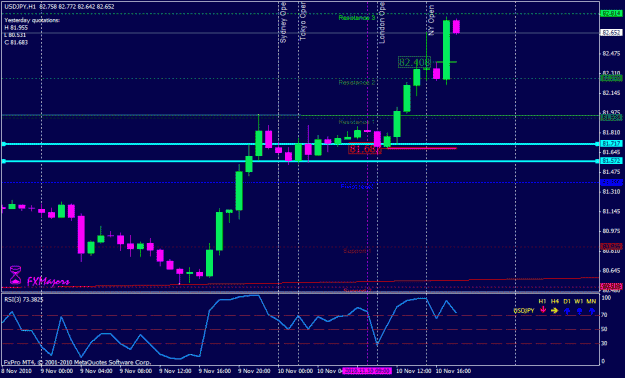Click the blue D1 up trend arrow

[x=567, y=311]
